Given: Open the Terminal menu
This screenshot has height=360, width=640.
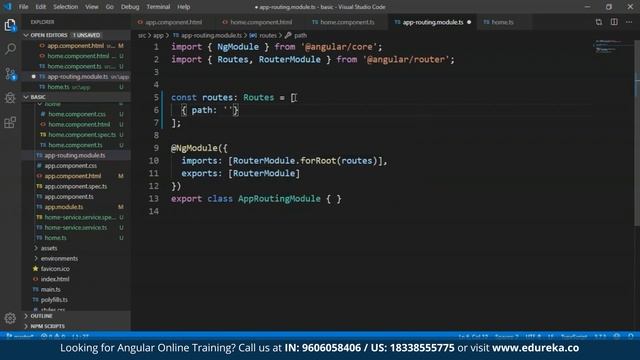Looking at the screenshot, I should [158, 7].
